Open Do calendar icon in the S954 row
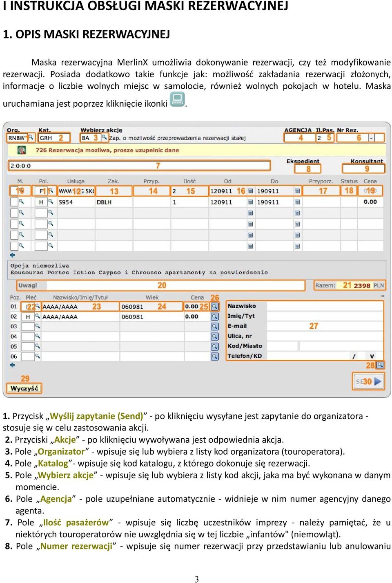 coord(297,202)
